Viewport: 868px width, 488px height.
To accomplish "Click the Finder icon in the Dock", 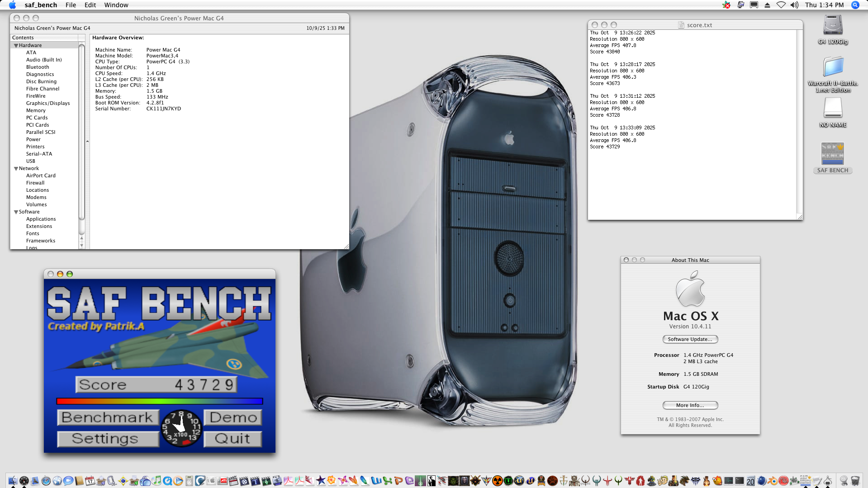I will pyautogui.click(x=13, y=480).
